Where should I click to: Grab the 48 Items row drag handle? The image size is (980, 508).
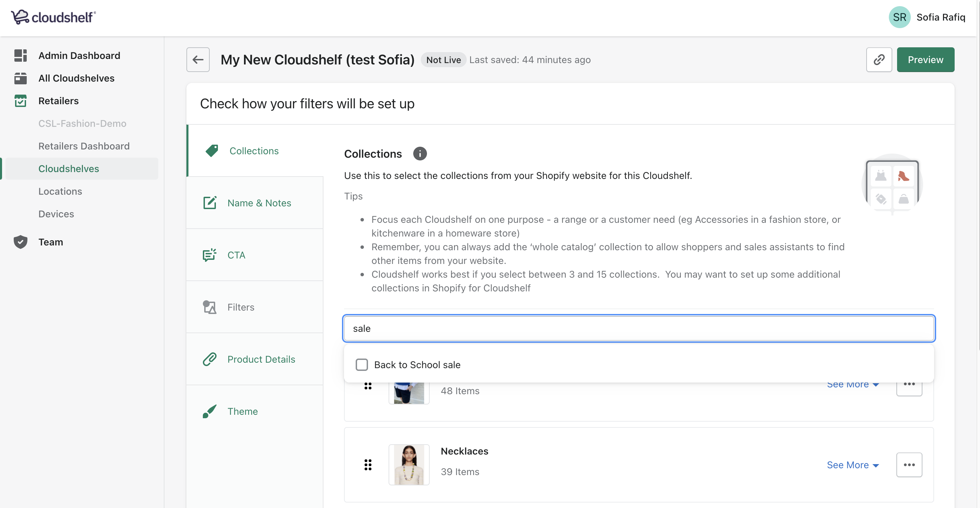[368, 386]
